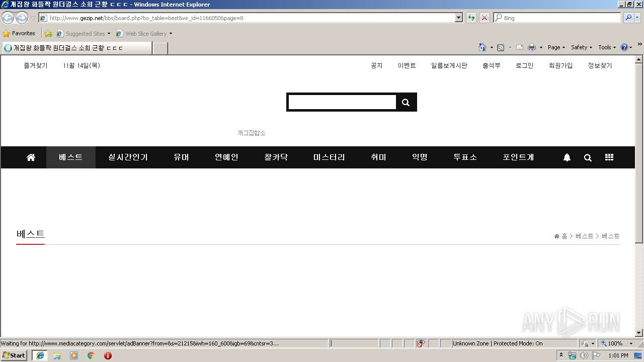Click the Bing search magnifier button
Viewport: 644px width, 362px height.
pos(628,18)
